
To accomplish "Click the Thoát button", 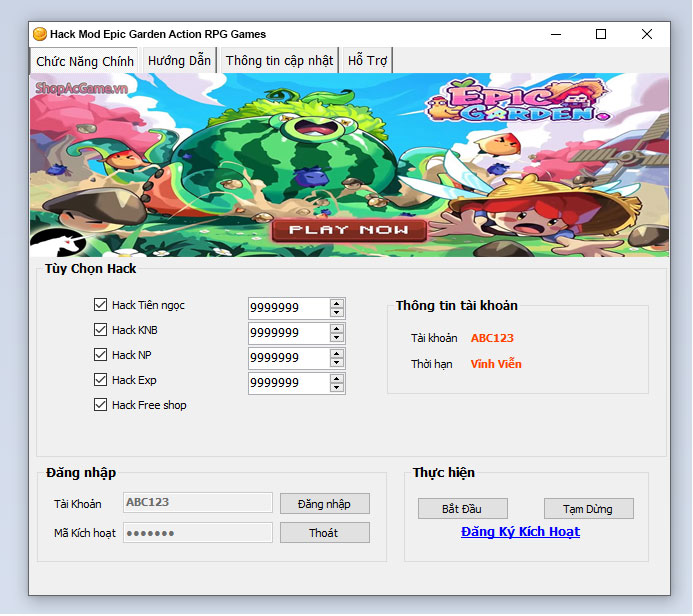I will pyautogui.click(x=325, y=533).
